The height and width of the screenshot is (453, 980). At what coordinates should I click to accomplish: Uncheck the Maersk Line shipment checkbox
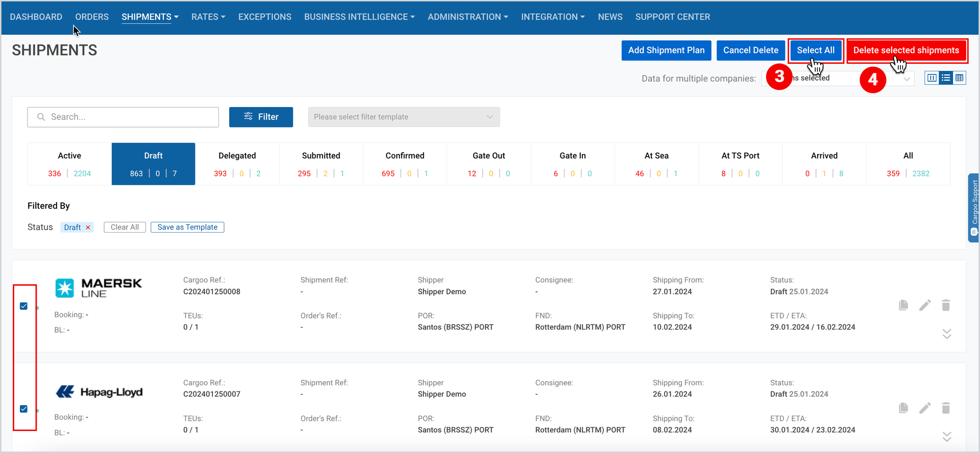(x=23, y=306)
